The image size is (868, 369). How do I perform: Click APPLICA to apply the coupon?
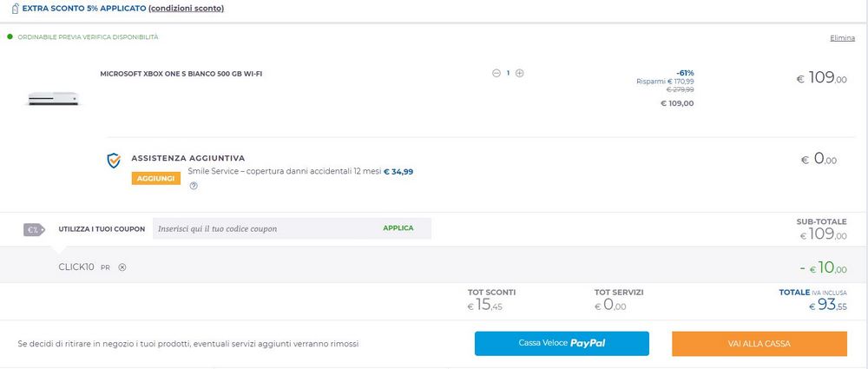(398, 228)
